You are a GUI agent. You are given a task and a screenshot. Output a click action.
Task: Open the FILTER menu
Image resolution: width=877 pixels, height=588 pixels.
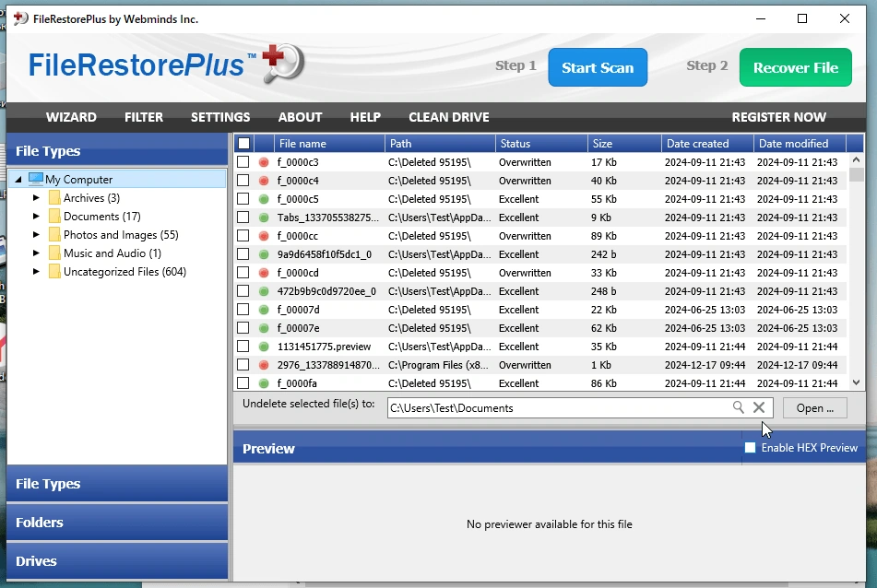pos(144,117)
